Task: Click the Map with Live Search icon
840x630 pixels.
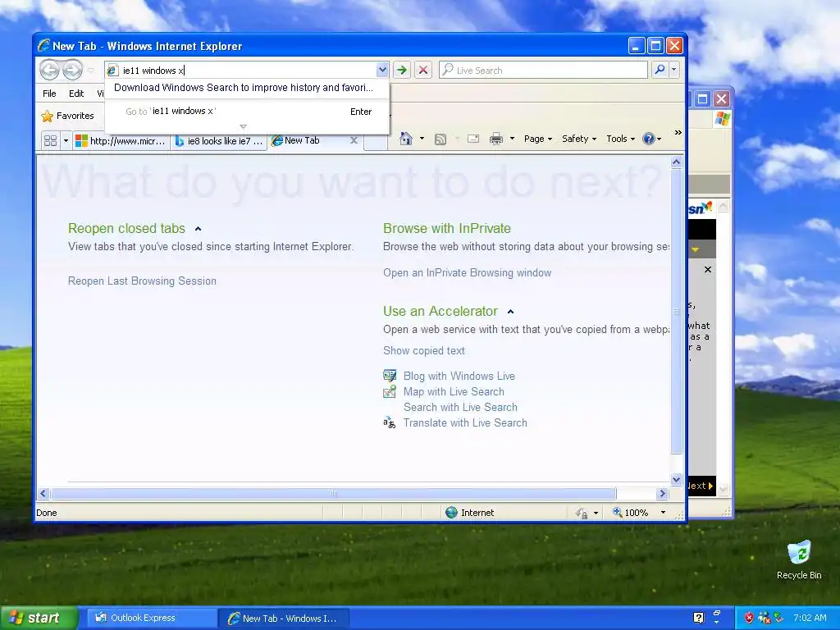Action: (x=390, y=391)
